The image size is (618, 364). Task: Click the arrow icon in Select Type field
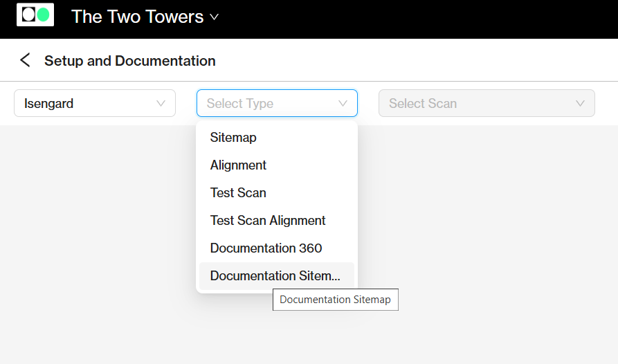[x=343, y=103]
